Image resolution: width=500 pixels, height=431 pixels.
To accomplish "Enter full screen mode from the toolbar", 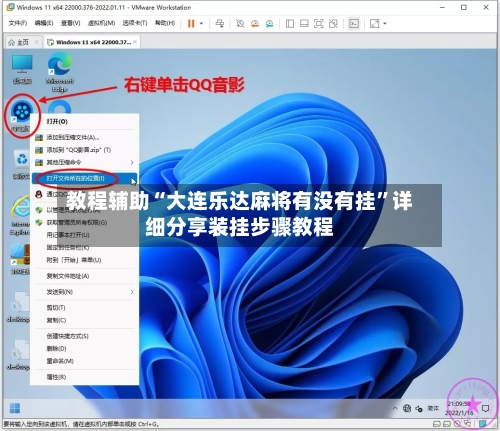I will click(x=319, y=23).
